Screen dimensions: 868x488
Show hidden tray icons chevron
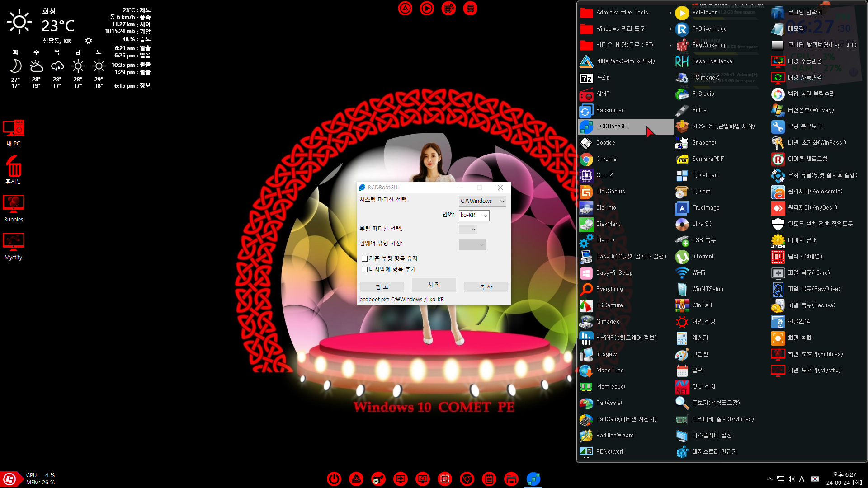(769, 479)
